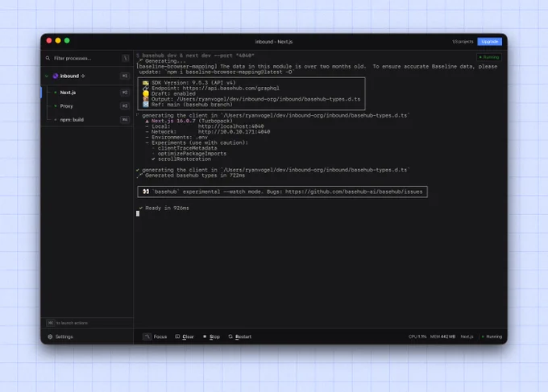Click the window title inbound - Next.js
The image size is (548, 392).
click(x=274, y=42)
